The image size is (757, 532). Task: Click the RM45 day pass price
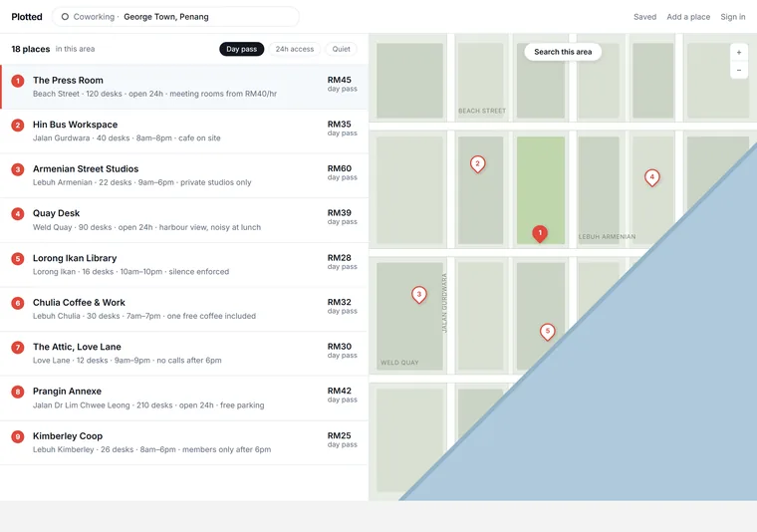(x=343, y=84)
